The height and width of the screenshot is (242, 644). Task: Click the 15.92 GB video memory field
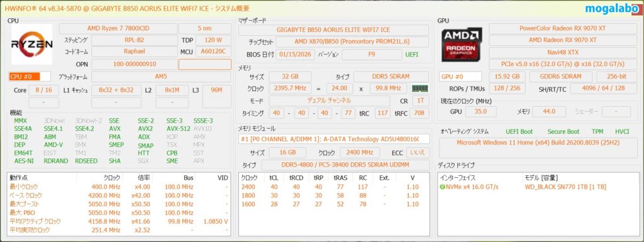click(x=508, y=77)
